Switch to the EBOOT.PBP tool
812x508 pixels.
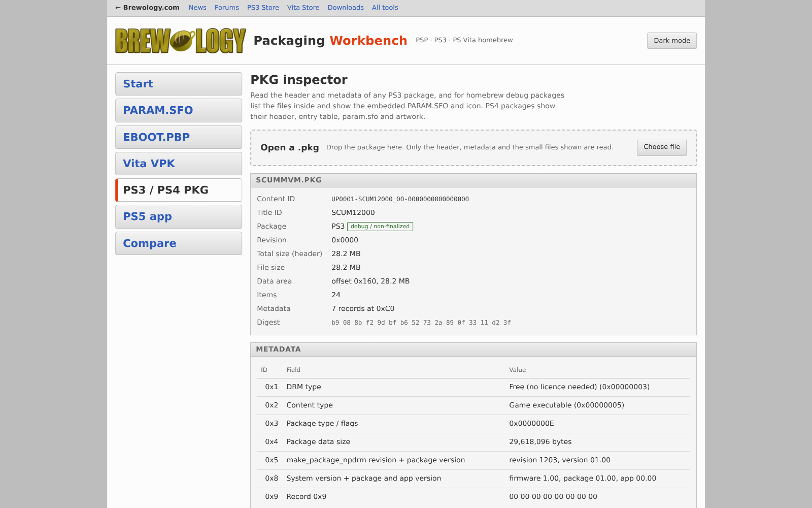[179, 137]
